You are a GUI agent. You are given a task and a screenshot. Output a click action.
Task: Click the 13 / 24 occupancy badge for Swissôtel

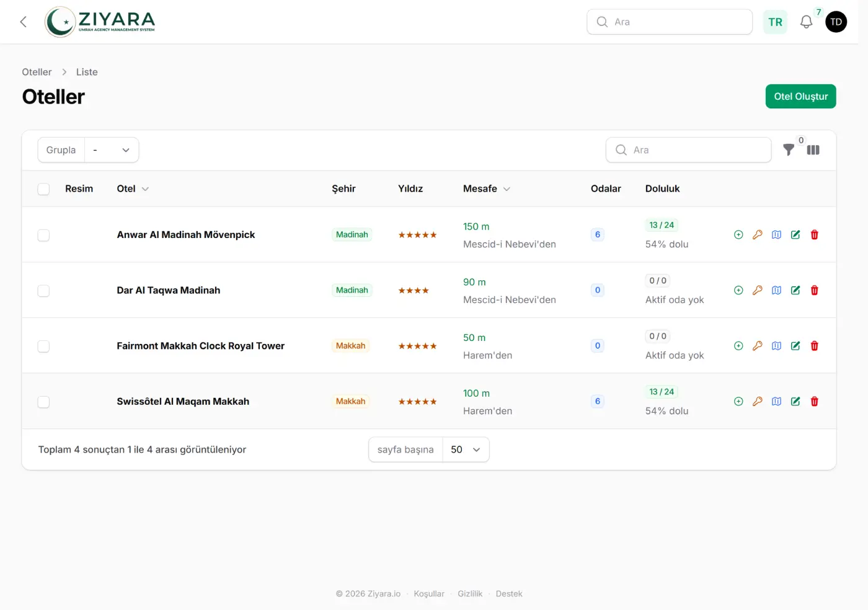click(662, 392)
